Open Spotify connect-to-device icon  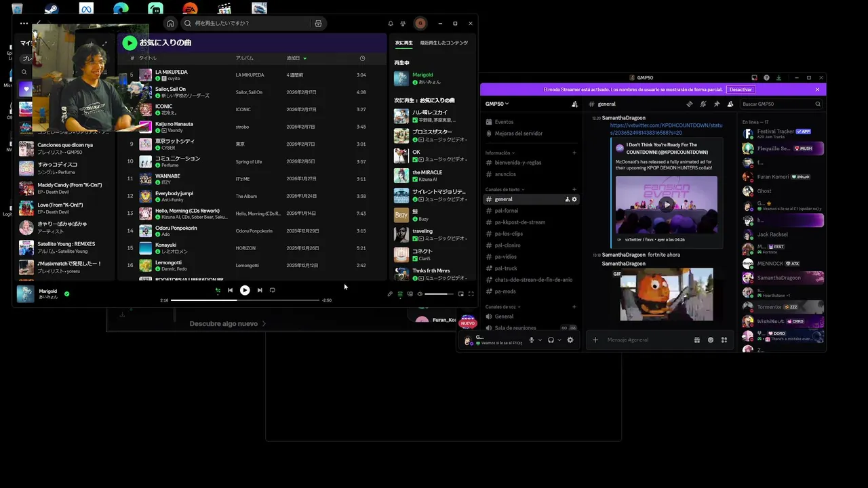(x=410, y=294)
